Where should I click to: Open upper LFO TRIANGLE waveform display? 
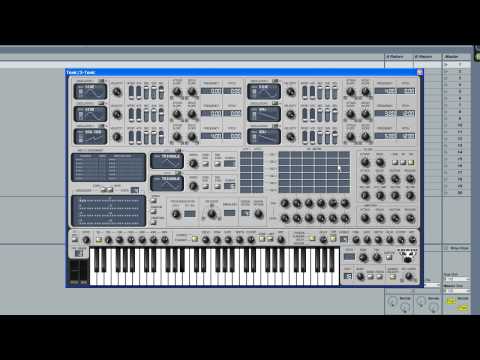167,161
